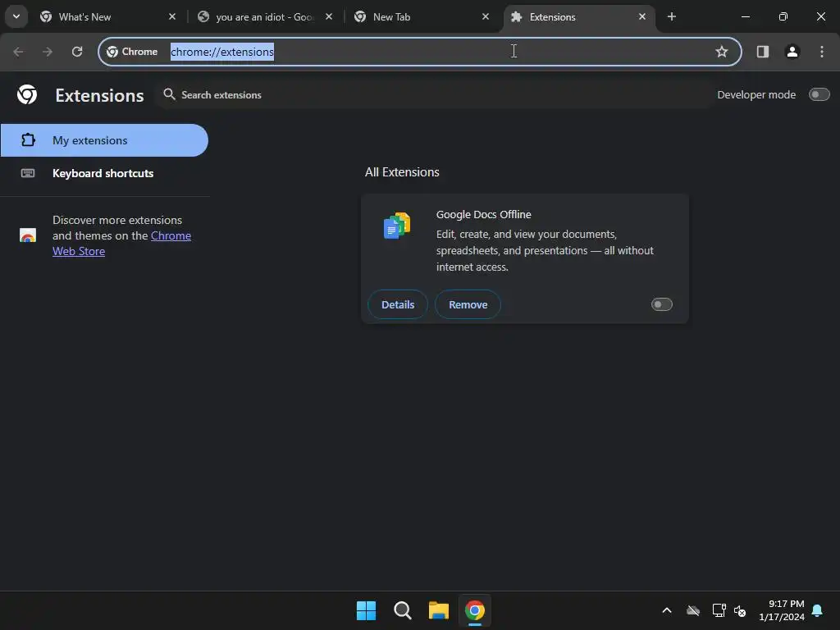This screenshot has width=840, height=630.
Task: Select the Extensions tab
Action: [578, 17]
